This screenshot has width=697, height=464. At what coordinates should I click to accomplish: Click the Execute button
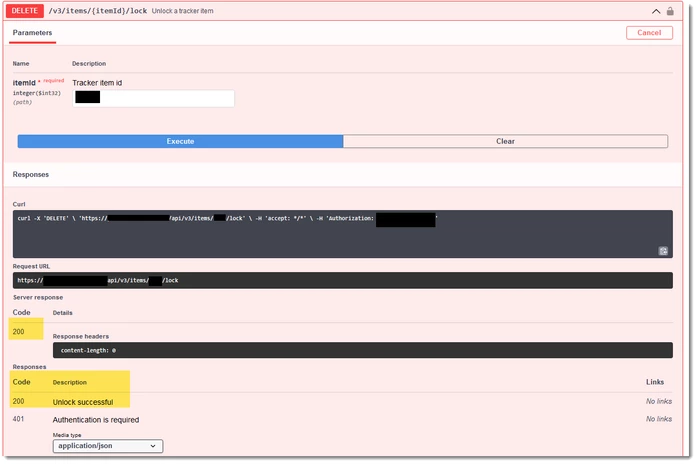coord(180,141)
